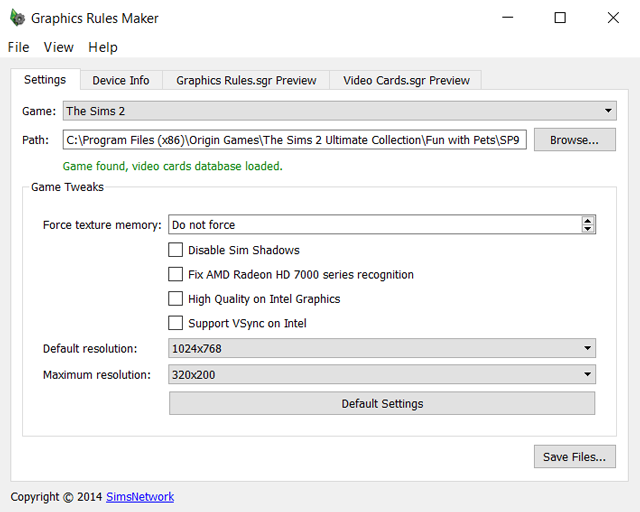The height and width of the screenshot is (512, 640).
Task: Open the Help menu
Action: [x=103, y=47]
